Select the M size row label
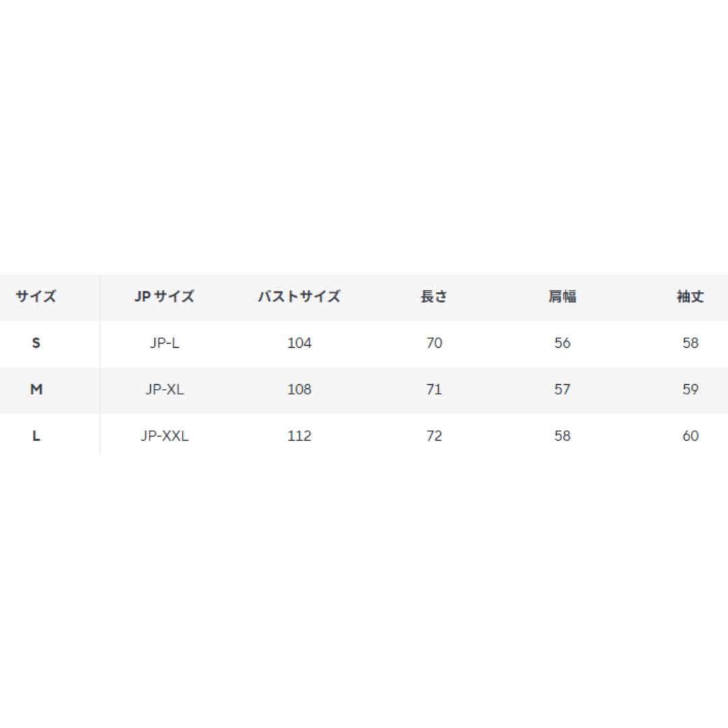The height and width of the screenshot is (728, 728). click(x=36, y=390)
